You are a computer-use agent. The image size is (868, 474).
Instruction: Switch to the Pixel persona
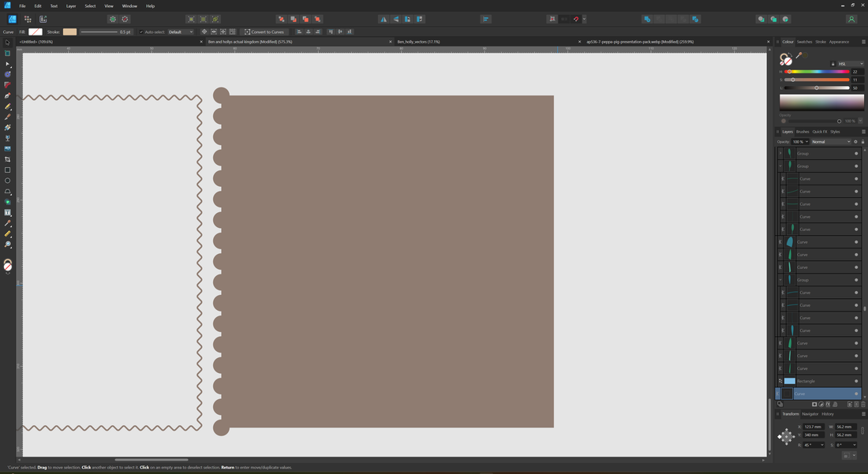(28, 19)
